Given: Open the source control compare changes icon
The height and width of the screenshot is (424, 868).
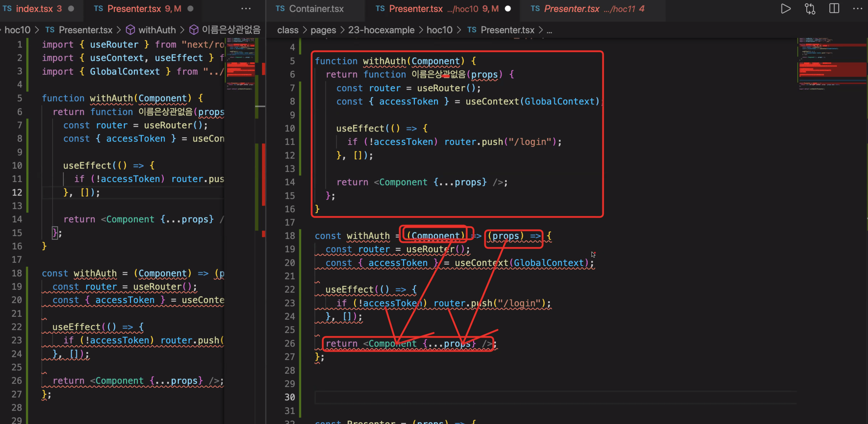Looking at the screenshot, I should click(810, 8).
